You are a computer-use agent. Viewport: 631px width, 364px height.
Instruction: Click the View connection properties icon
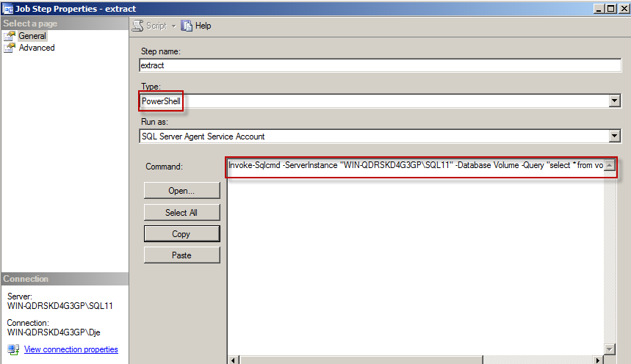(x=13, y=349)
